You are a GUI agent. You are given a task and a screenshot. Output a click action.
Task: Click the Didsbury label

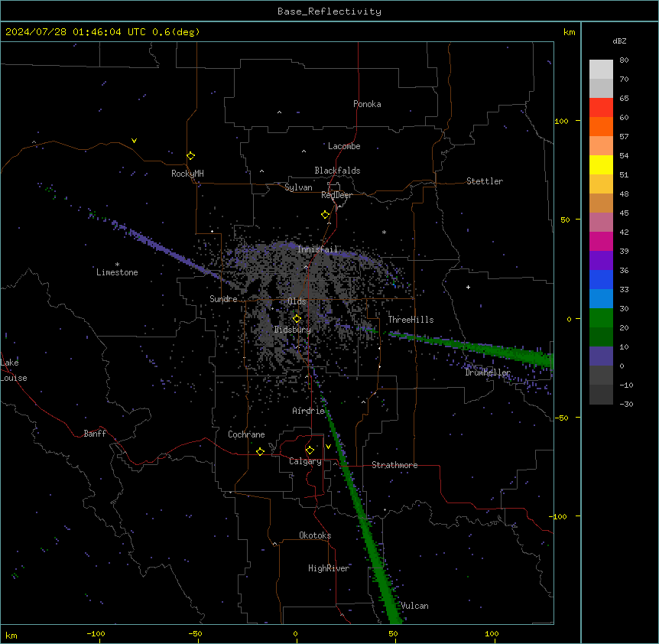click(292, 330)
